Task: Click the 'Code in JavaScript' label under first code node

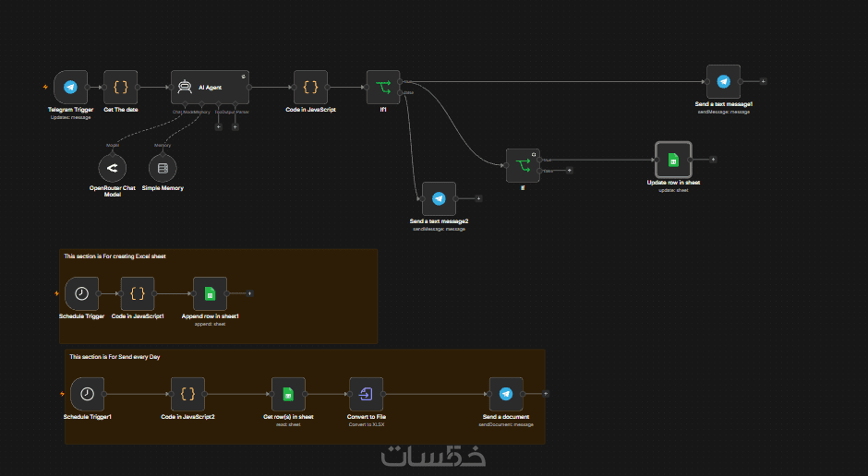Action: [310, 110]
